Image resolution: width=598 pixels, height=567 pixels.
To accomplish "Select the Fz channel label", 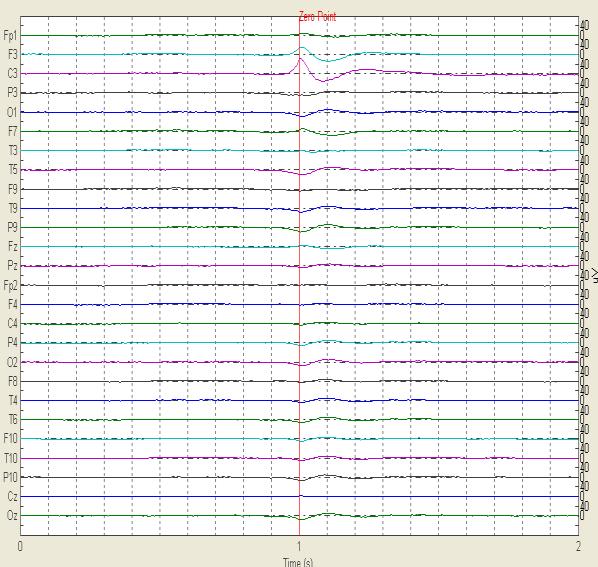I will (13, 246).
